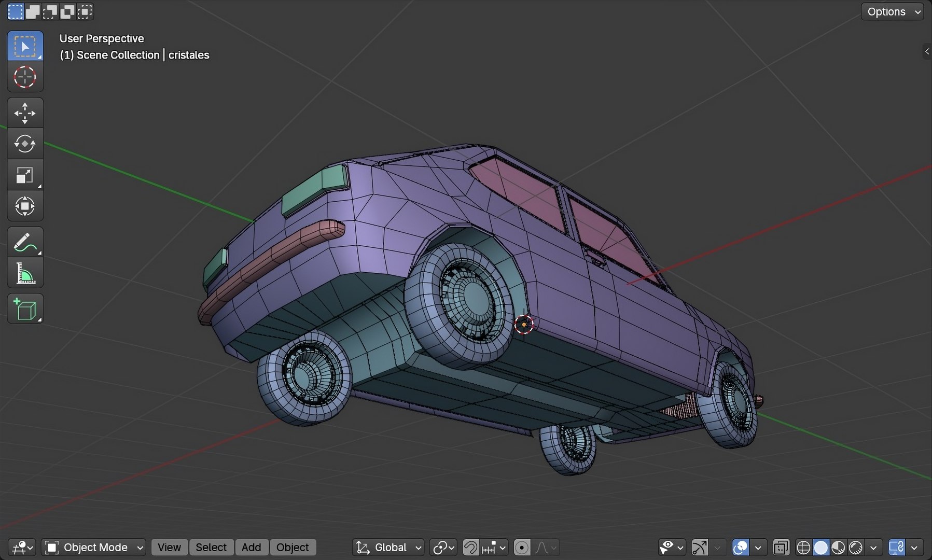Select the Annotate pencil tool
The image size is (932, 560).
25,242
